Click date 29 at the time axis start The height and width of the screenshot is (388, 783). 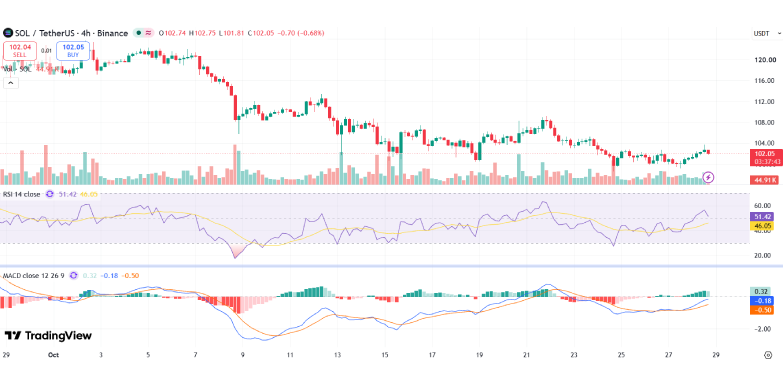6,355
